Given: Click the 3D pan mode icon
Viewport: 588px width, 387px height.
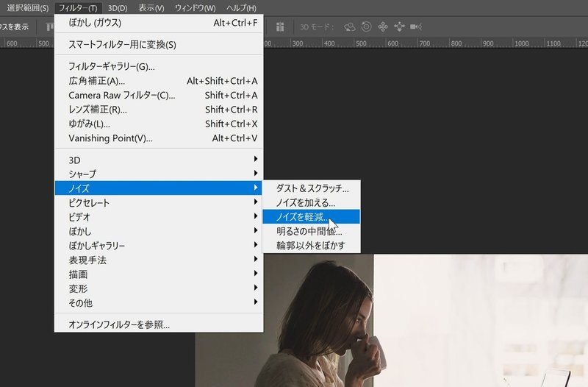Looking at the screenshot, I should [x=383, y=26].
